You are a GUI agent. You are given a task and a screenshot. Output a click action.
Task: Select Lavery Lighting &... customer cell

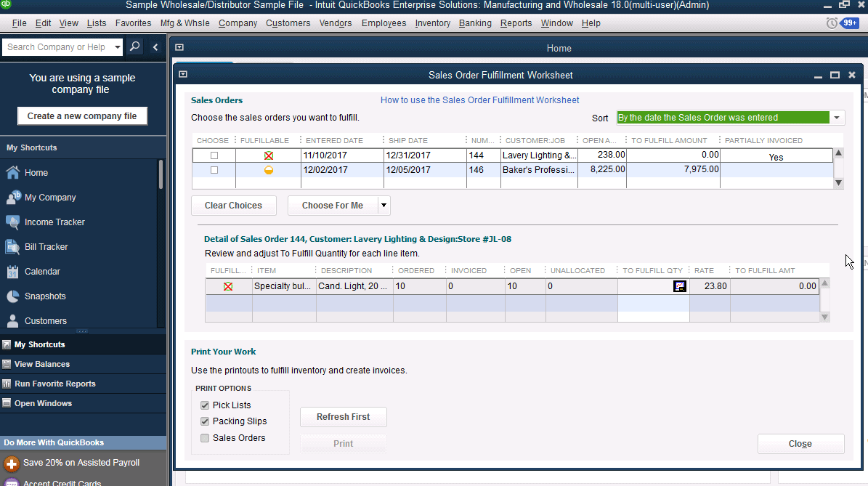click(x=539, y=155)
